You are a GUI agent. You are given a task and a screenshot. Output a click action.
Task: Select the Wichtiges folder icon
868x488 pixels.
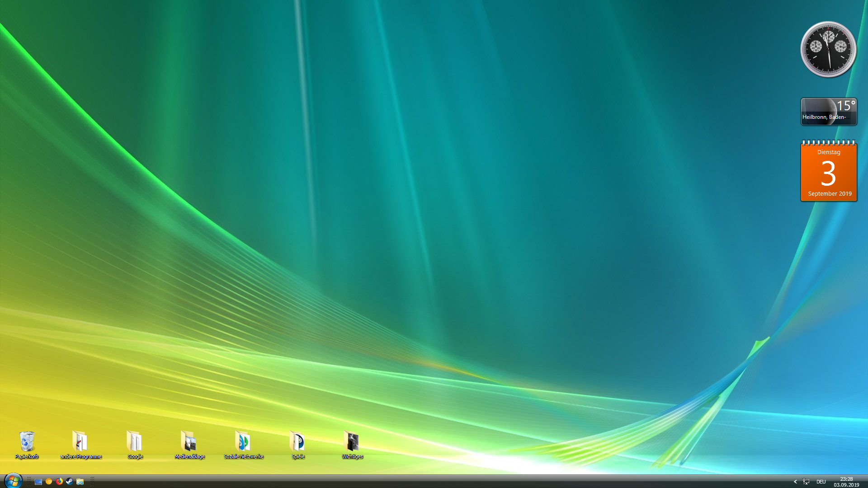click(x=352, y=442)
